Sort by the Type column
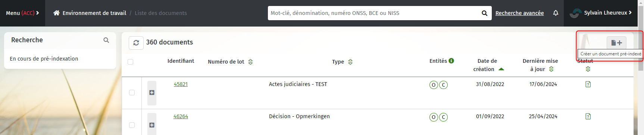 (350, 62)
